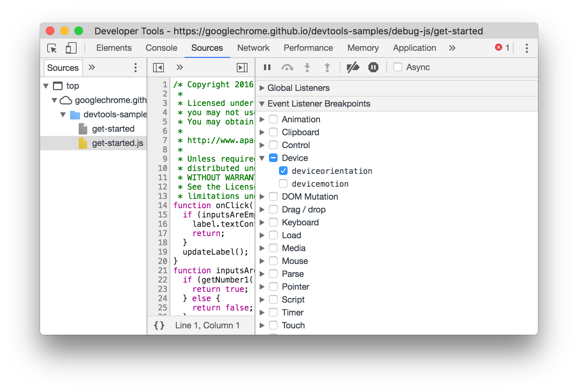Toggle the device toolbar icon
The height and width of the screenshot is (392, 578).
70,48
